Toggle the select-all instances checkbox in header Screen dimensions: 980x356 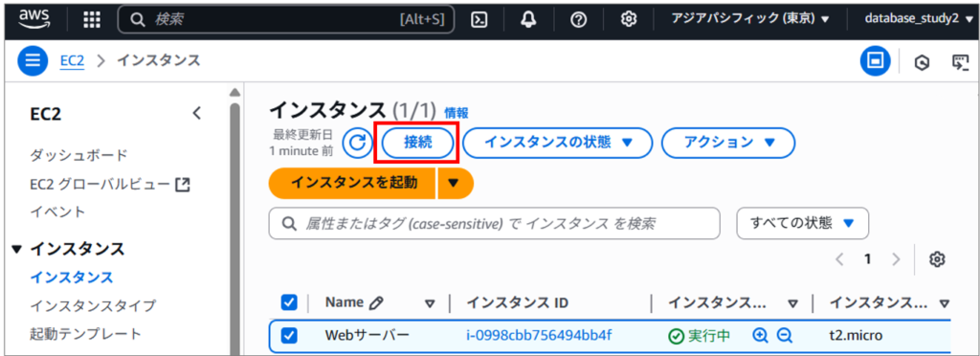pos(289,303)
